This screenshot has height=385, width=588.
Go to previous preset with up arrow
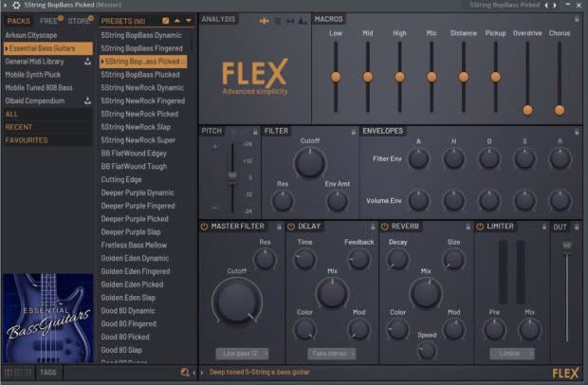click(x=177, y=21)
